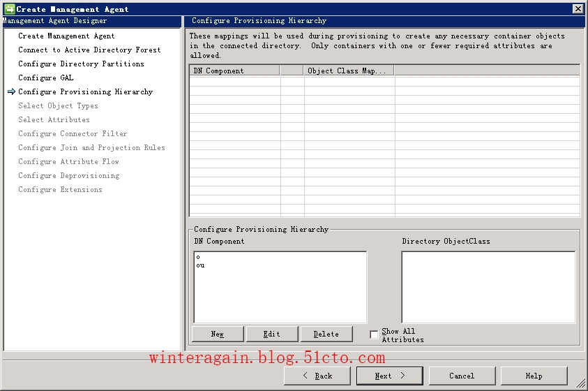Screen dimensions: 588x391
Task: Select 'ou' in the DN Component list
Action: 200,265
